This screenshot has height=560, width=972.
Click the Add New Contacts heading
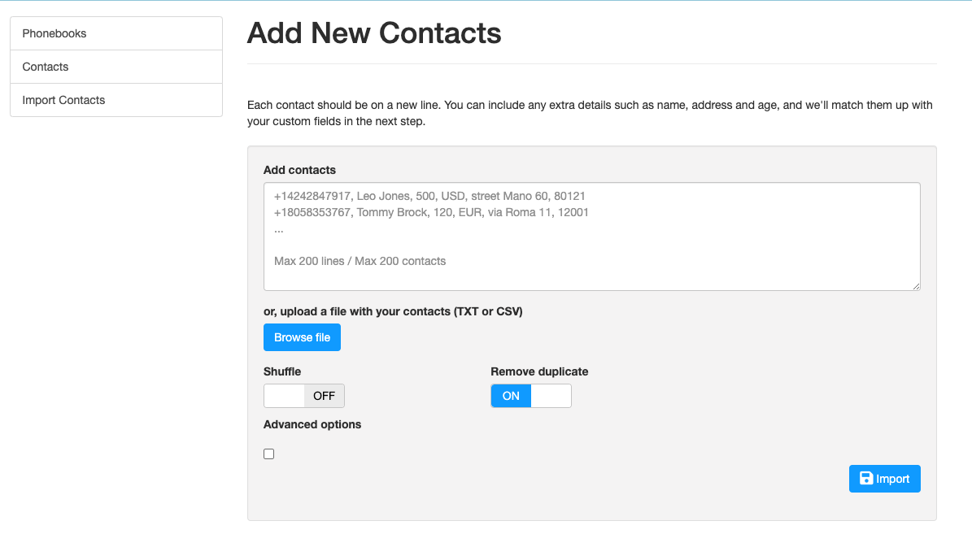(374, 33)
